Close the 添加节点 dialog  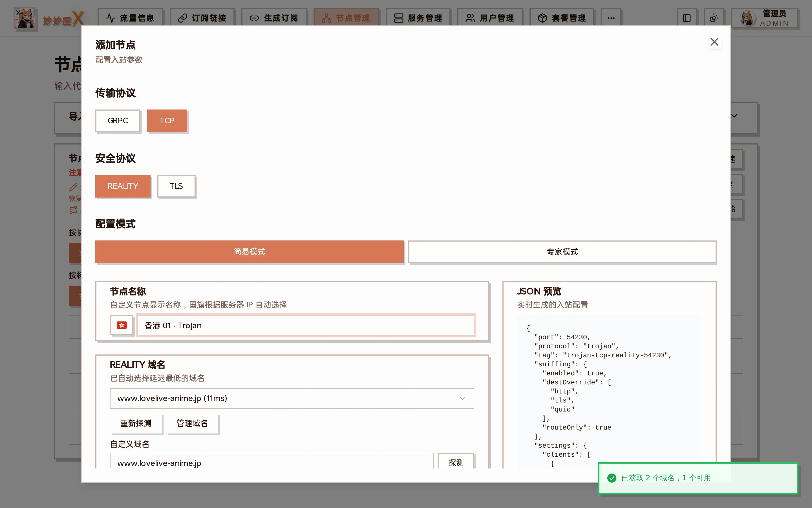pyautogui.click(x=714, y=42)
